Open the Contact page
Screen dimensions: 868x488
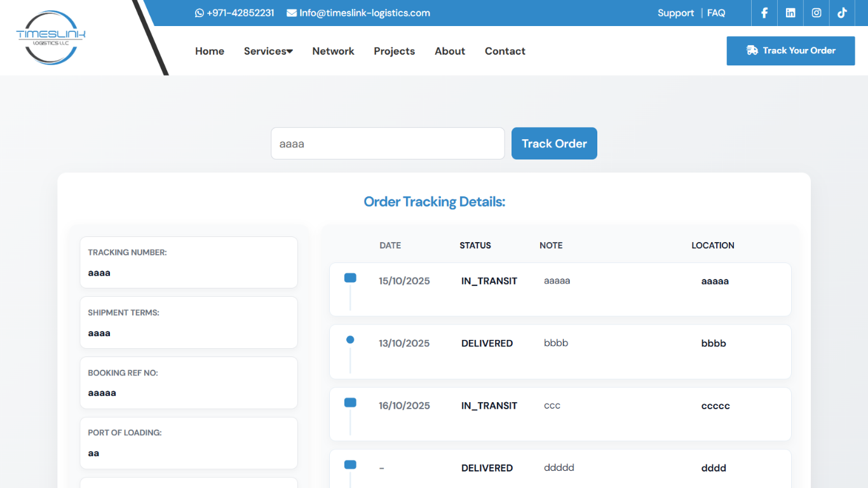pyautogui.click(x=505, y=51)
